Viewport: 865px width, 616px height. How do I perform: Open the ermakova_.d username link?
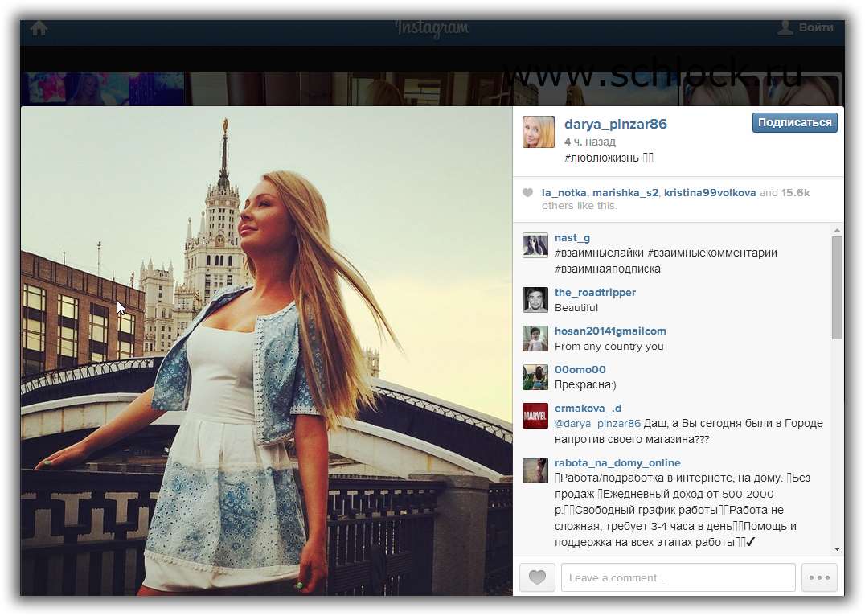click(588, 409)
